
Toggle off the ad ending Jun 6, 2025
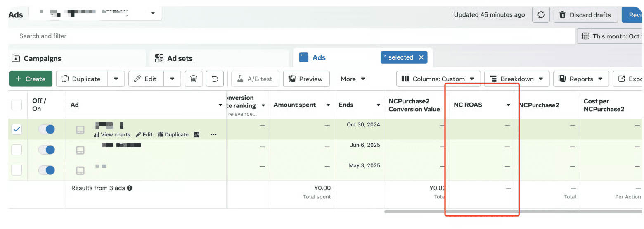(x=47, y=150)
